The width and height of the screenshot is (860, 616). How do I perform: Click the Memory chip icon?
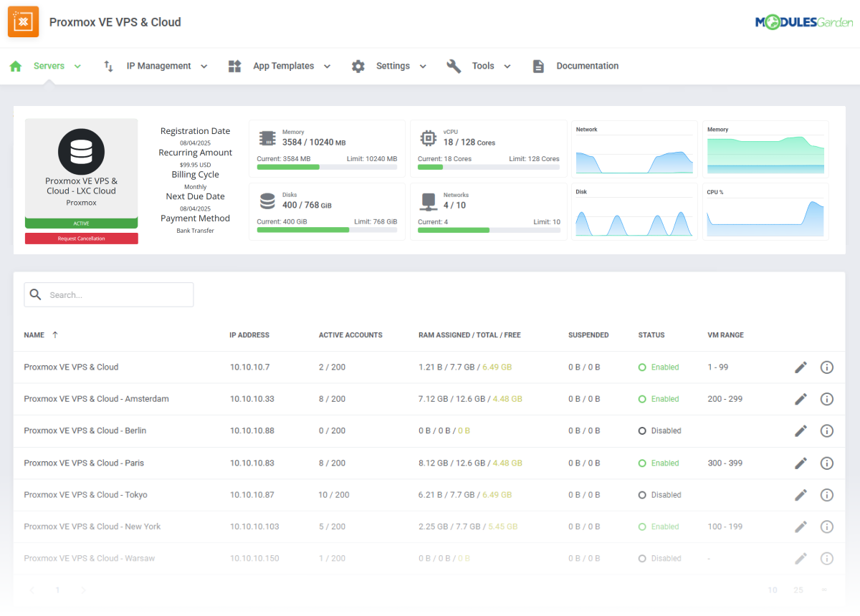point(267,138)
